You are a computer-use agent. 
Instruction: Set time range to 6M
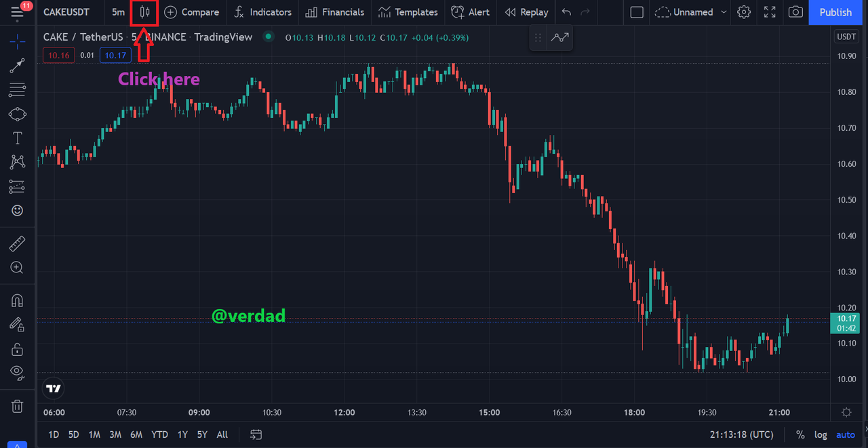click(x=136, y=434)
